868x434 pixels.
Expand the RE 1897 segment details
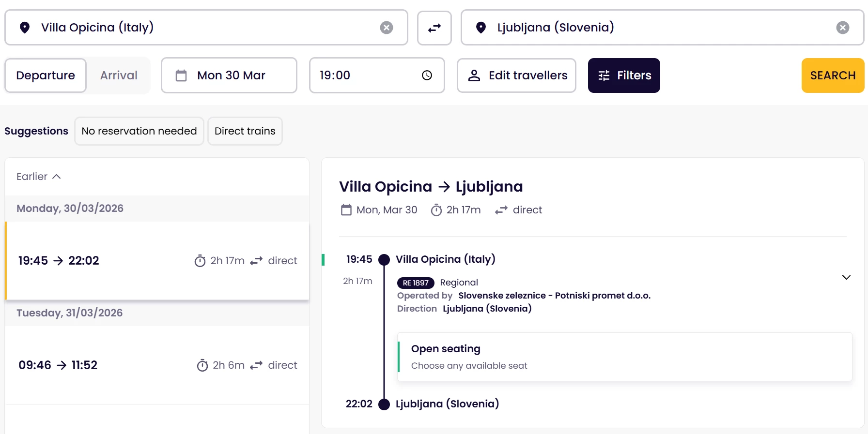846,277
